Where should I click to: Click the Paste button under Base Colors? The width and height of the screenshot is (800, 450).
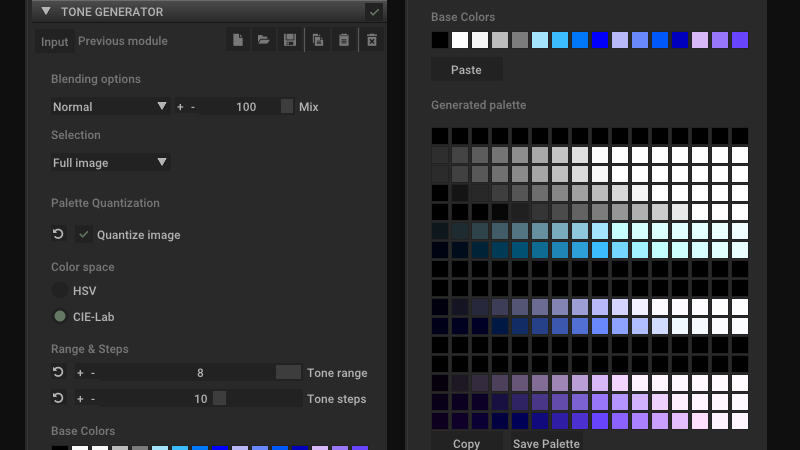pos(466,70)
